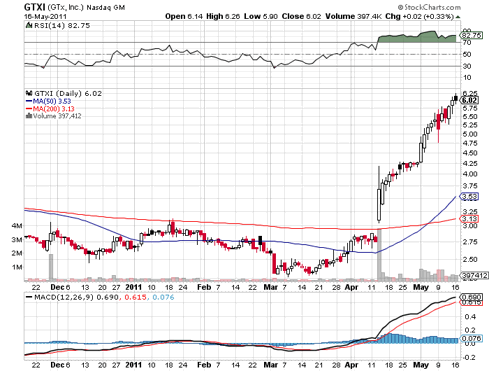This screenshot has height=371, width=489.
Task: Click the 2011 label on the price panel date axis
Action: [x=134, y=287]
